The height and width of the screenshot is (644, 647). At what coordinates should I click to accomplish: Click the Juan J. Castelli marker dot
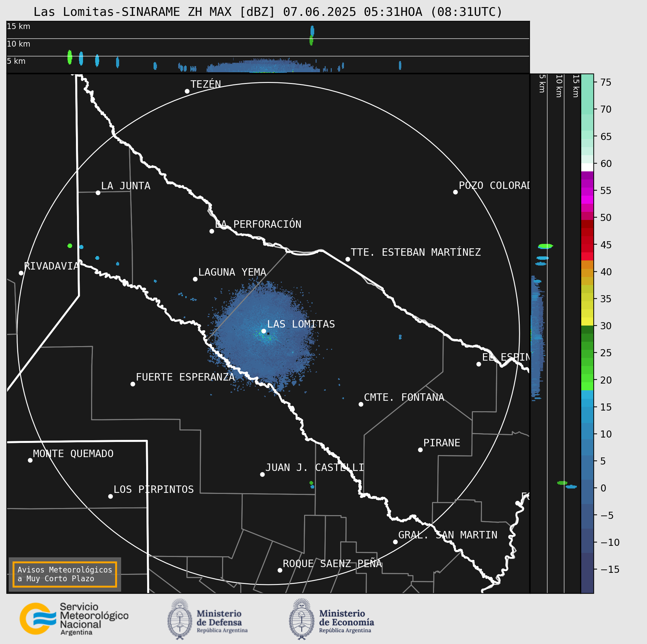tap(262, 474)
